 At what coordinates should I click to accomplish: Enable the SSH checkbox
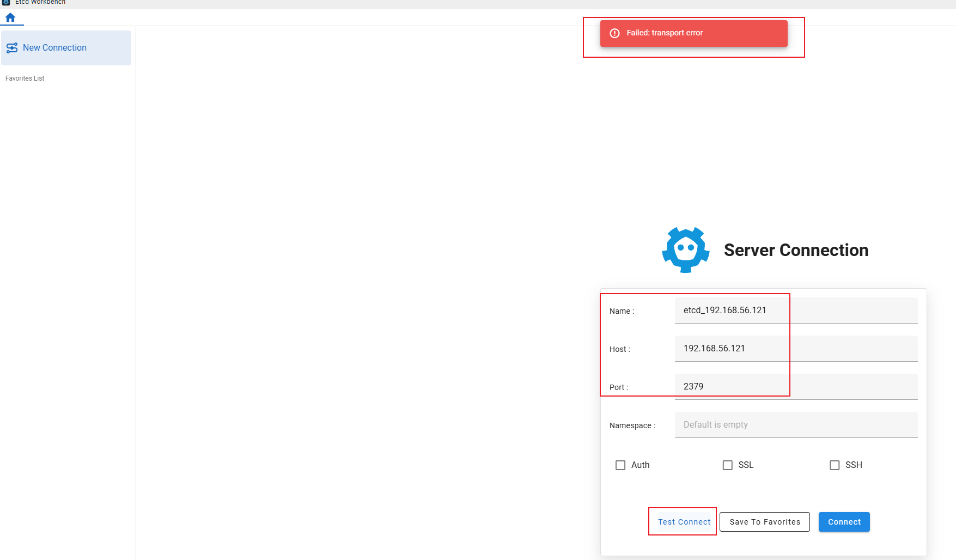pyautogui.click(x=835, y=465)
